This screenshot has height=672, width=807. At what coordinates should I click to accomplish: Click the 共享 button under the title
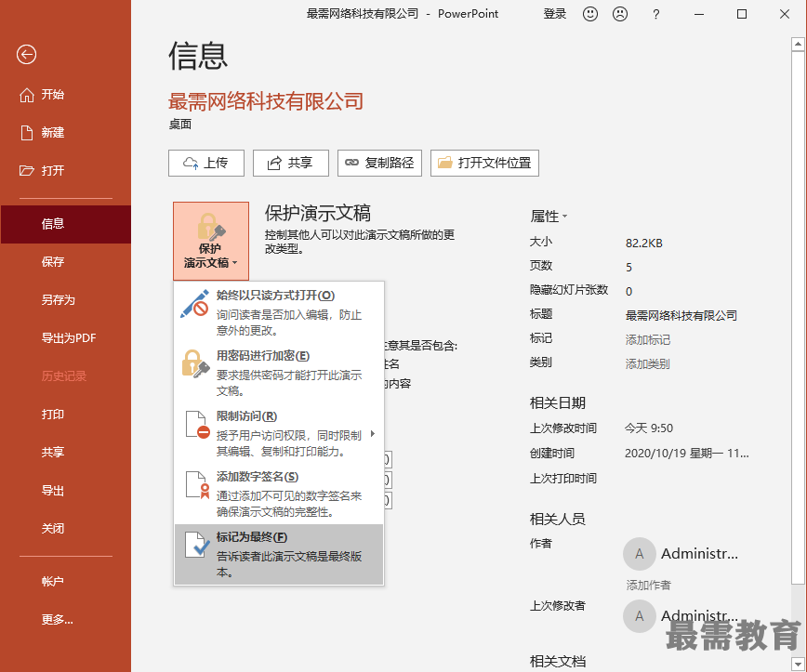tap(291, 163)
